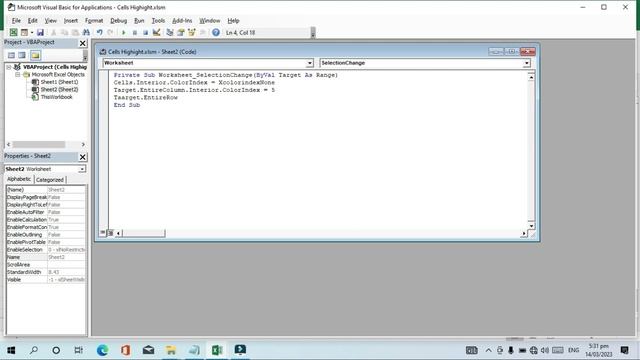The width and height of the screenshot is (640, 360).
Task: Open the Format menu
Action: click(x=94, y=20)
